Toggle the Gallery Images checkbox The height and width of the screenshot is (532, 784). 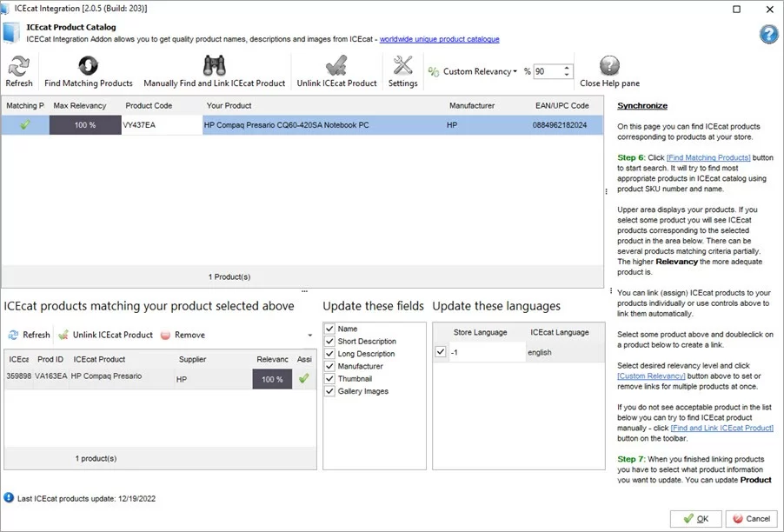point(328,391)
